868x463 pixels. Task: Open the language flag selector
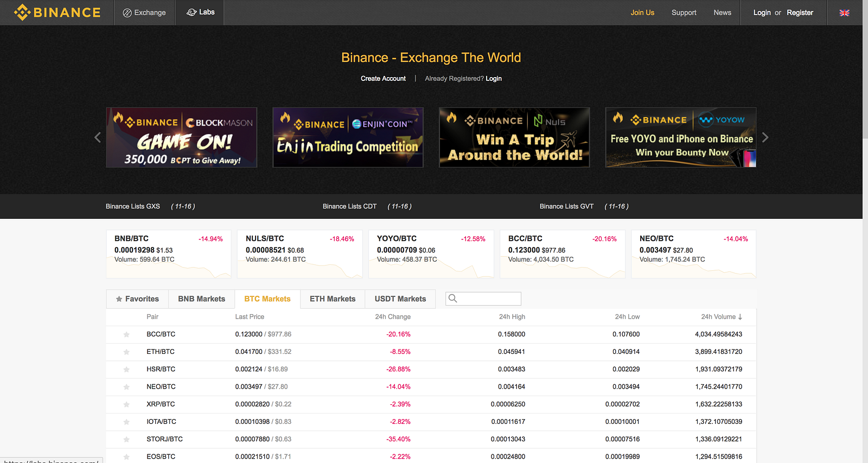(844, 12)
